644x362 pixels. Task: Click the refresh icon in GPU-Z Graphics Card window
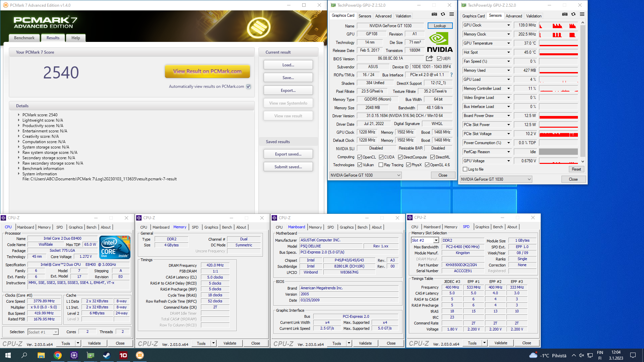[x=443, y=14]
